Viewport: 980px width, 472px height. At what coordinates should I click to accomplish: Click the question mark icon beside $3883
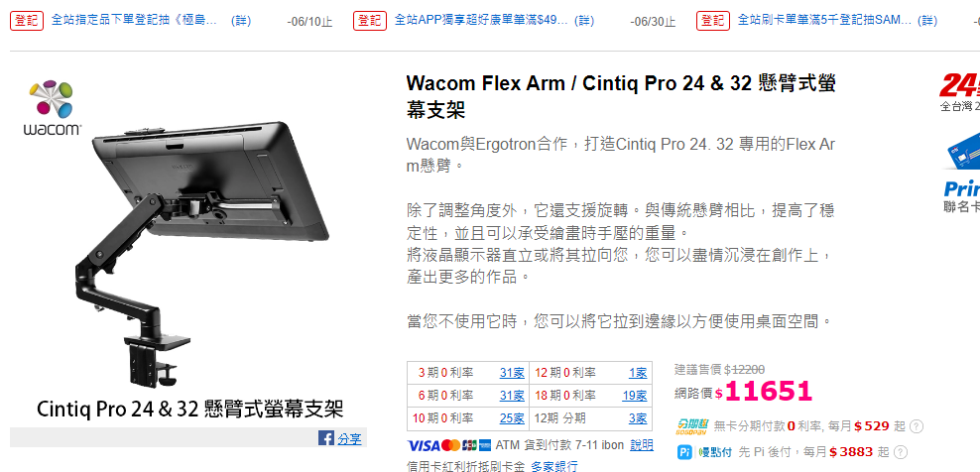point(901,452)
